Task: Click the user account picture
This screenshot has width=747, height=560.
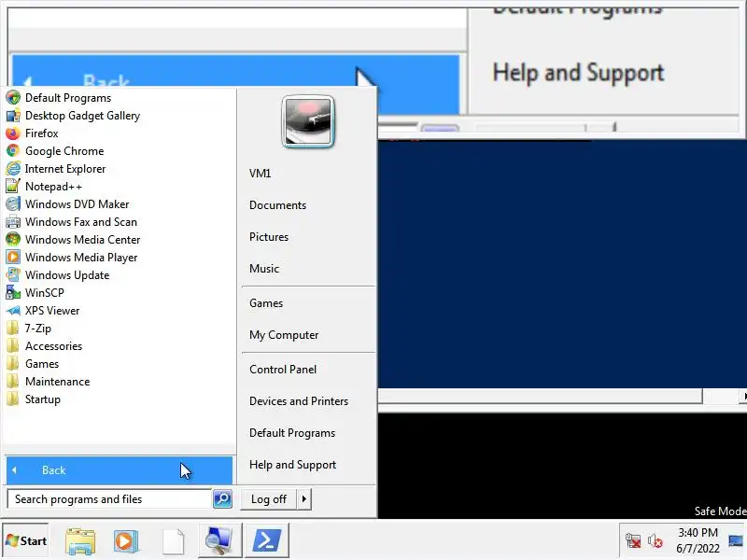Action: (308, 122)
